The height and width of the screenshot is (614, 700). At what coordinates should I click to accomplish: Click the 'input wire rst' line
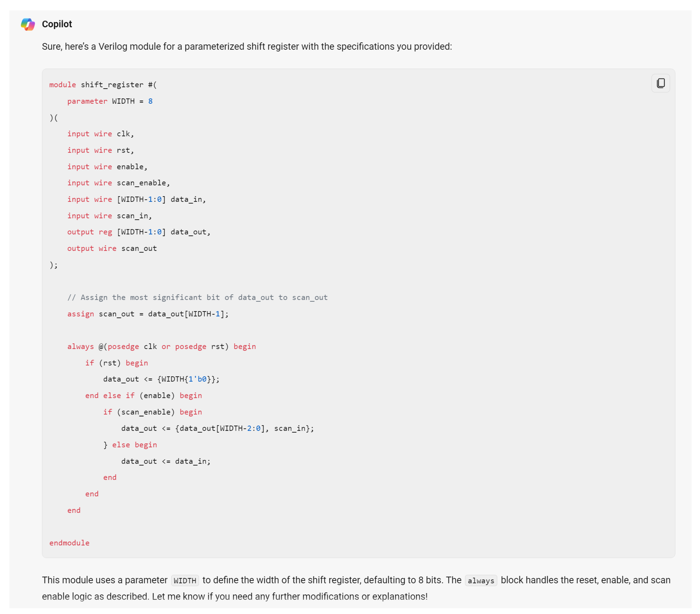(x=100, y=150)
